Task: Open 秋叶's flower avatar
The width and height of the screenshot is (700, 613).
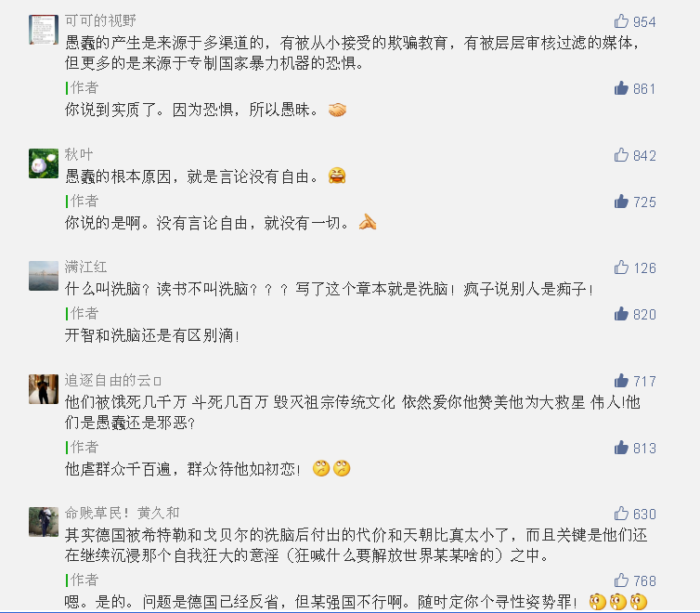Action: point(44,163)
